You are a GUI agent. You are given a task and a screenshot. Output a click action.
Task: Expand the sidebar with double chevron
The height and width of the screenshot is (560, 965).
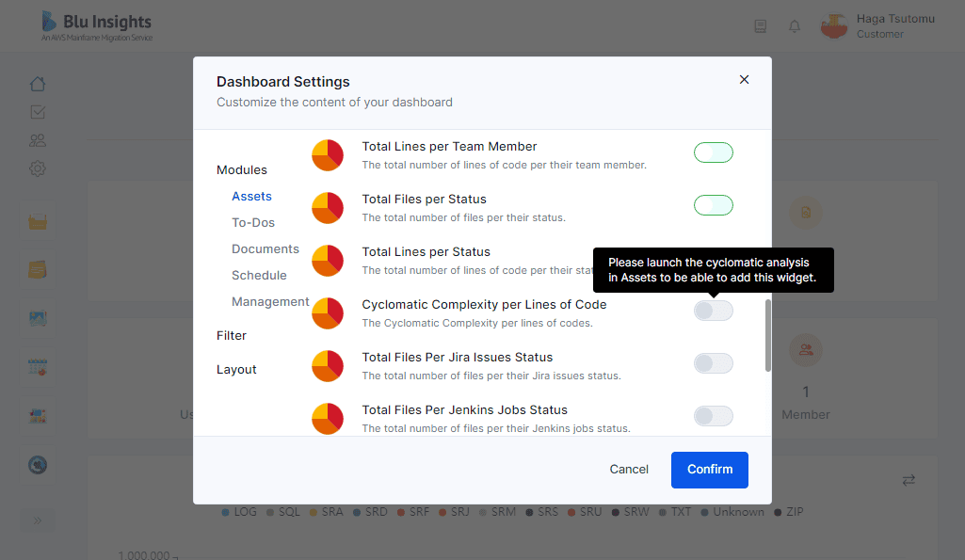click(38, 520)
